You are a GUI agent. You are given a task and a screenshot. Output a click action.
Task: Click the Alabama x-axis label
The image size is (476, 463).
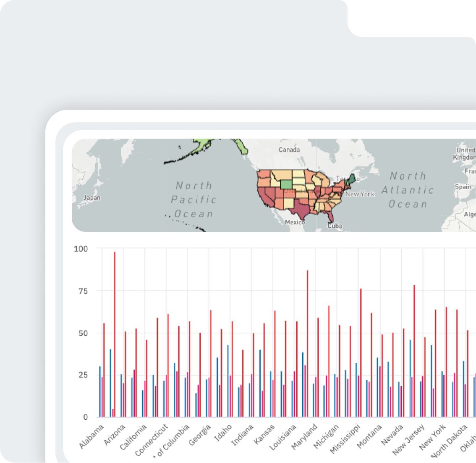(92, 437)
